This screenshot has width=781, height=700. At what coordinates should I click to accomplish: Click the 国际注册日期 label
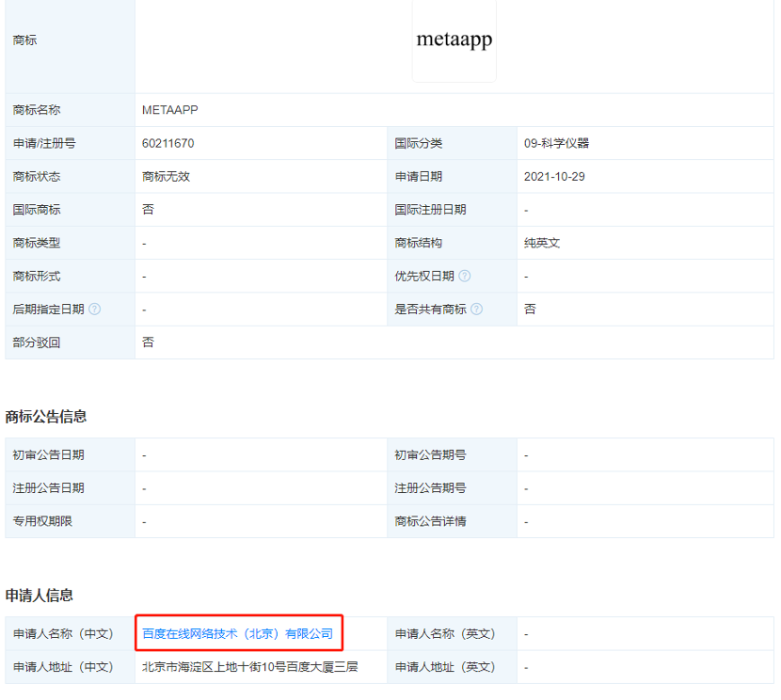click(x=430, y=210)
